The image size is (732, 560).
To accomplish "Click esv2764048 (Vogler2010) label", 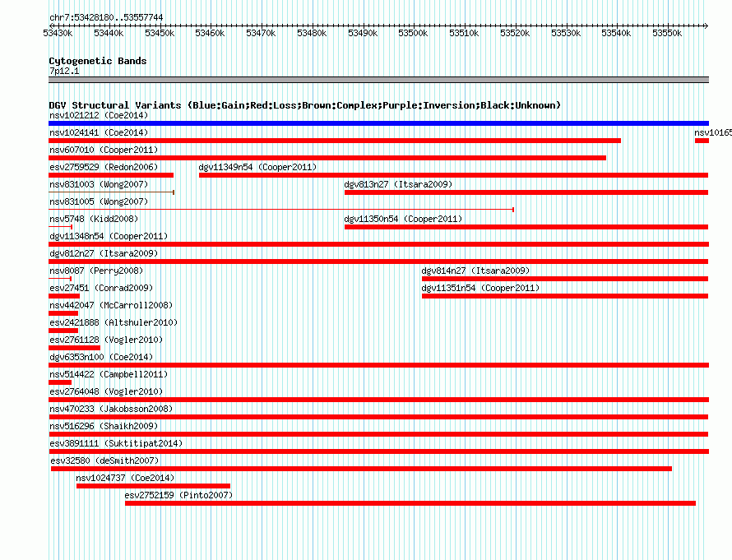I will tap(106, 391).
